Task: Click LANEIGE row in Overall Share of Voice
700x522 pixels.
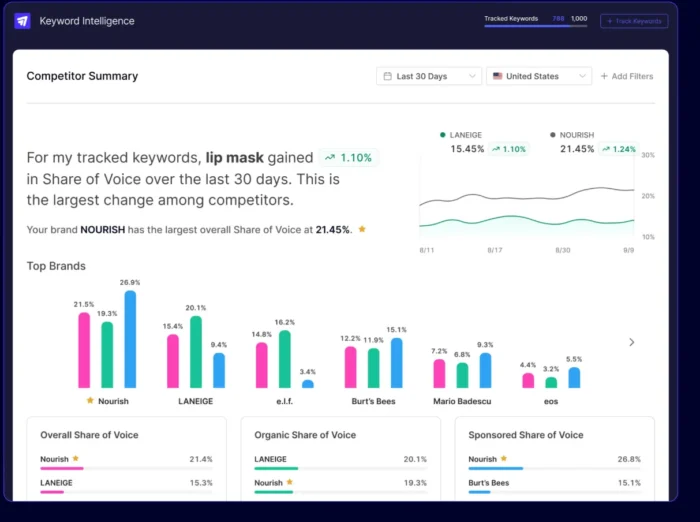Action: tap(126, 485)
